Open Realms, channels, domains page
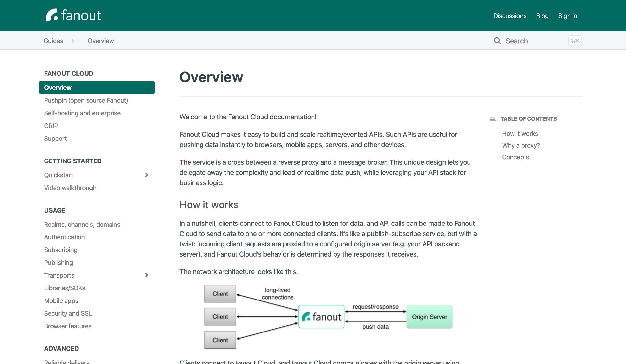Viewport: 626px width, 364px height. coord(82,225)
